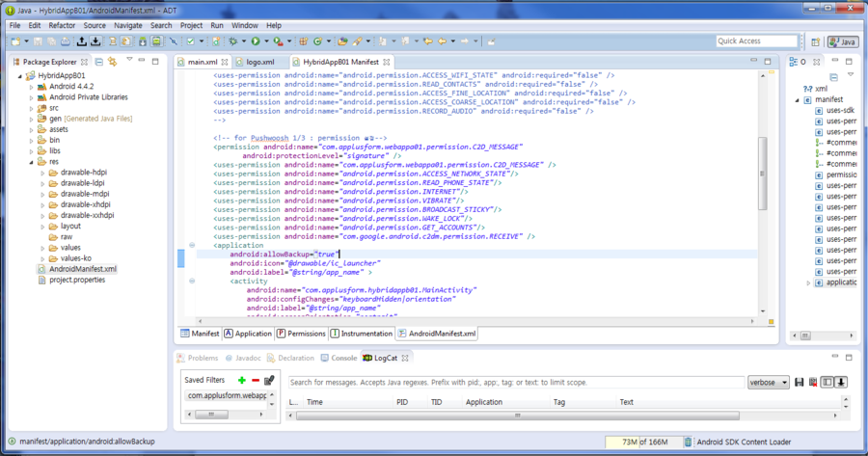Viewport: 868px width, 456px height.
Task: Click the download arrow toolbar icon
Action: click(x=95, y=41)
